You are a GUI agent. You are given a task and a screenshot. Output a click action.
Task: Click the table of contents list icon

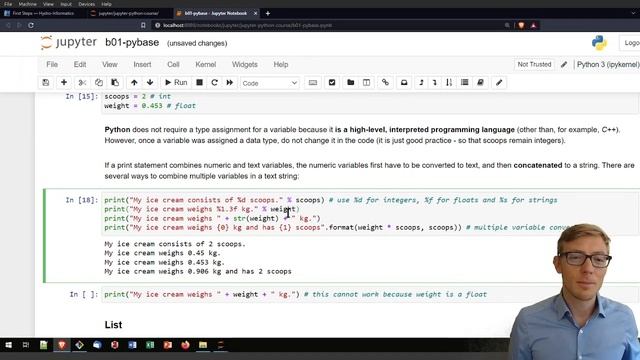click(x=464, y=82)
